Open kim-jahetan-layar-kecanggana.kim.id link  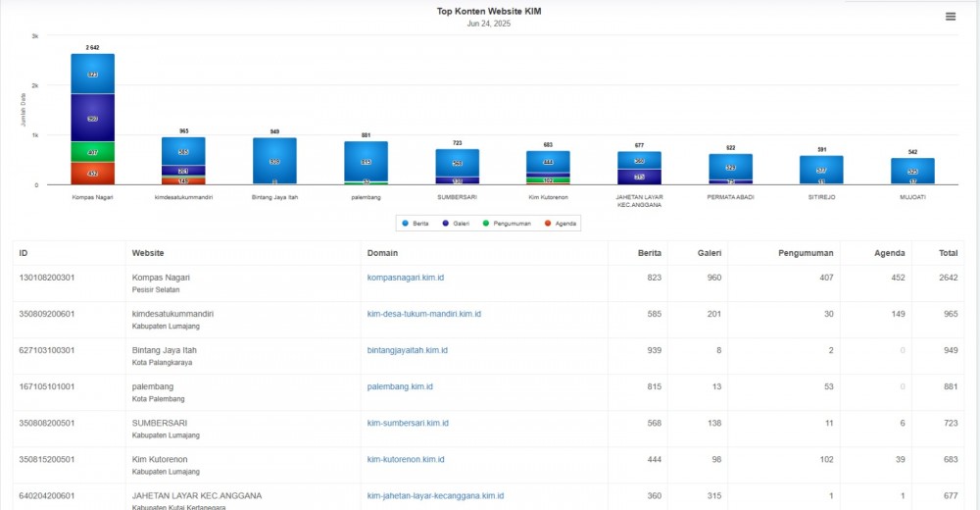point(435,495)
